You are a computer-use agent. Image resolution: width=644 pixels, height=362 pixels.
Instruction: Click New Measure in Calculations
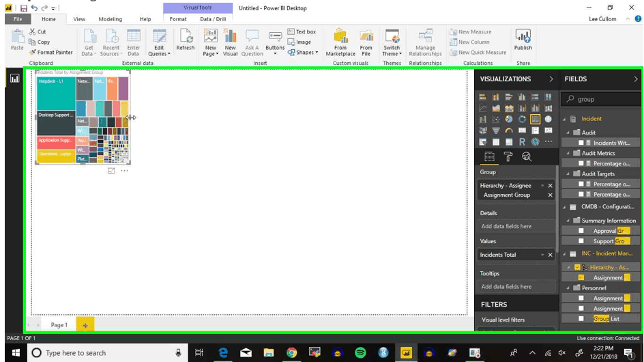tap(471, 31)
